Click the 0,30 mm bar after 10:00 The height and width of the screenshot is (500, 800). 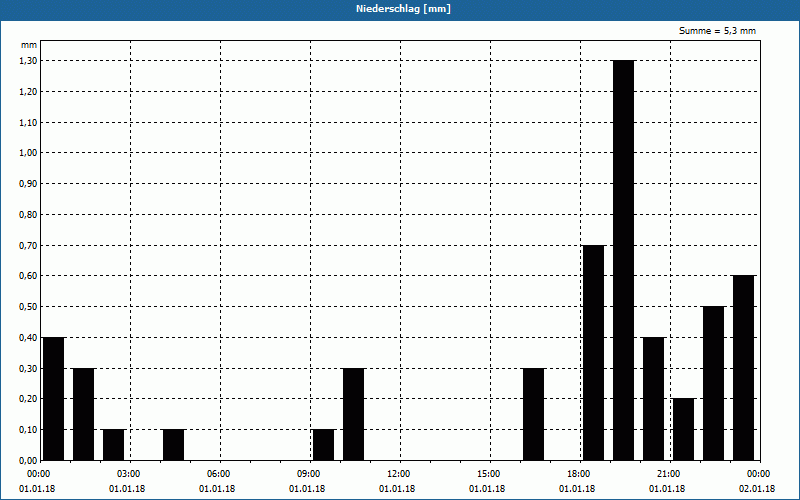354,414
